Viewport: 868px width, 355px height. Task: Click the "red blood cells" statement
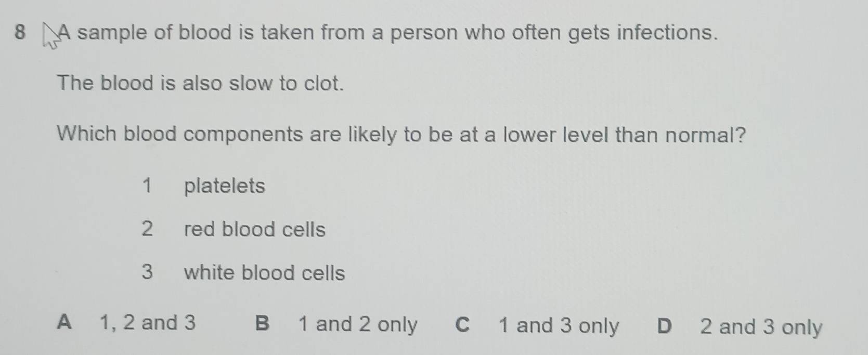(254, 229)
